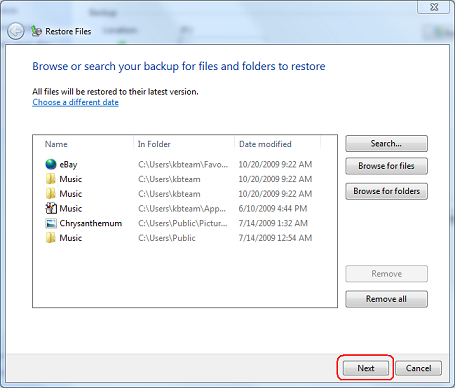Click the Music icon in kbteam\App... row
Image resolution: width=455 pixels, height=388 pixels.
51,209
